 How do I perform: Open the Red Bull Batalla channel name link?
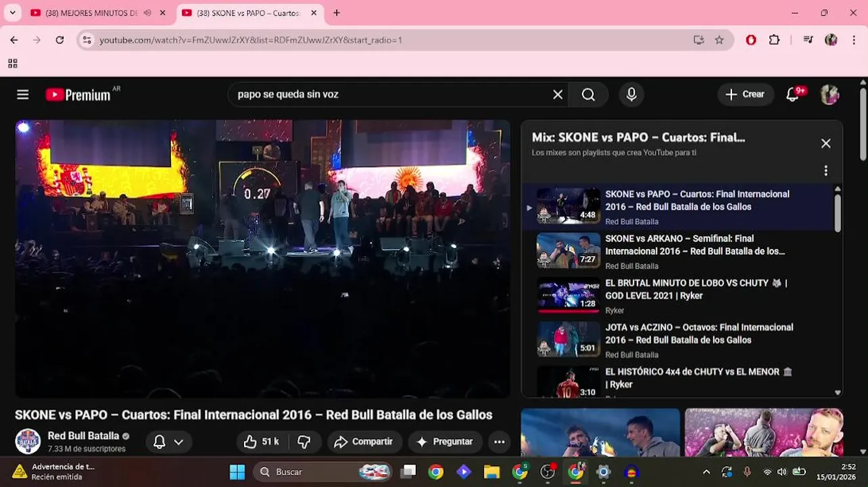click(x=83, y=436)
